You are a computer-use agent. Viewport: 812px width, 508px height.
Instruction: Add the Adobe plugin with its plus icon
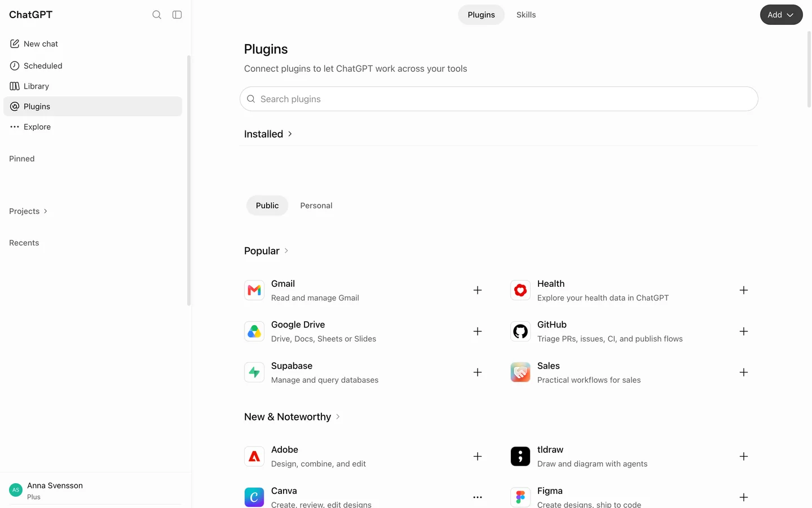point(478,457)
